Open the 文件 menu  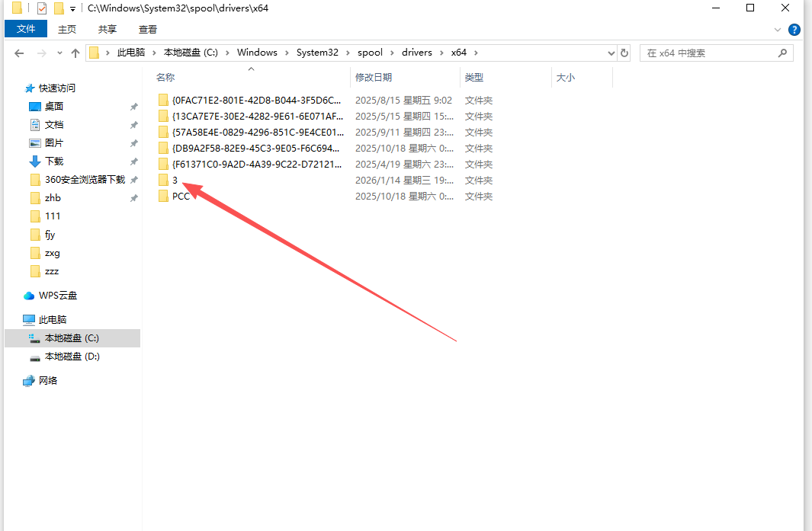25,28
